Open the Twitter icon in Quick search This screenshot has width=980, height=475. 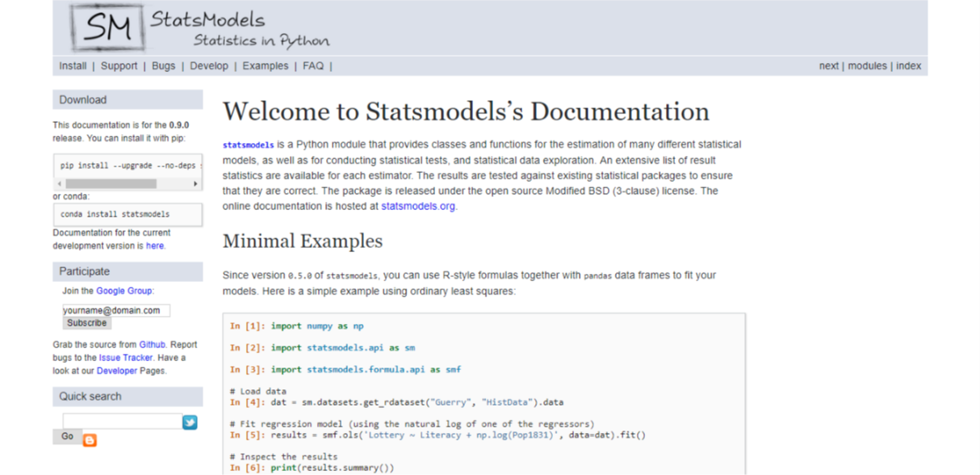click(x=189, y=422)
